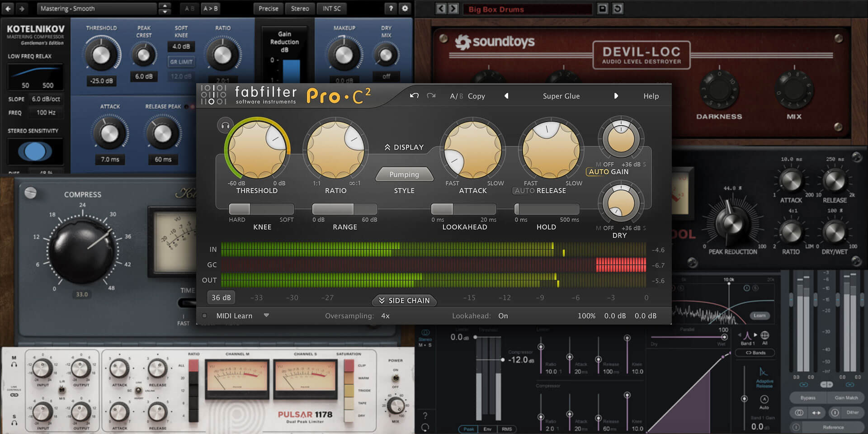Go to next Pro-C2 preset arrow
Screen dimensions: 868x434
click(x=616, y=96)
